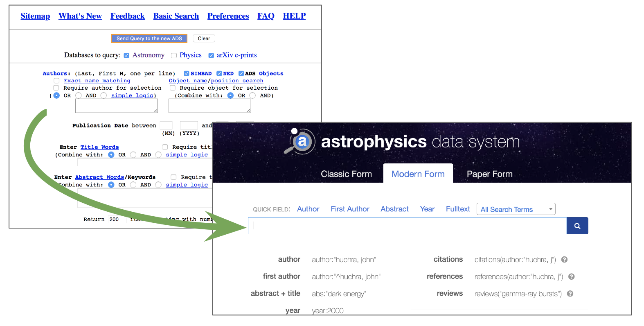Insert the First Author quick field
The width and height of the screenshot is (644, 326).
[x=350, y=209]
